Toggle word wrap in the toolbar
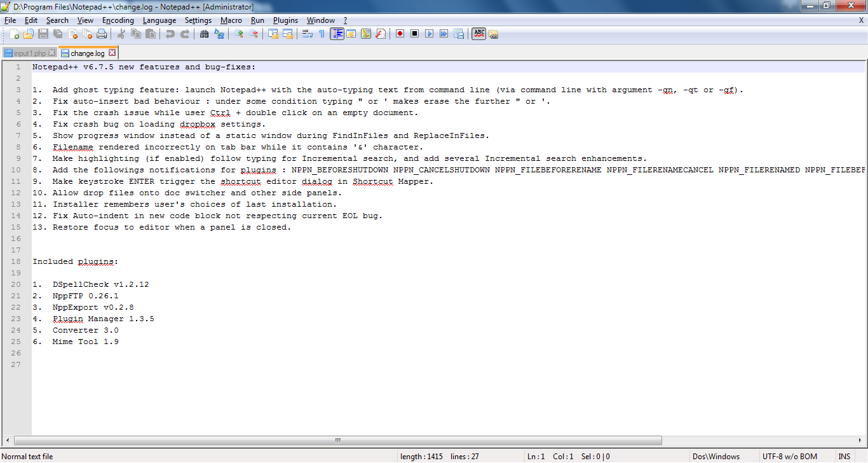The image size is (868, 463). pyautogui.click(x=308, y=34)
